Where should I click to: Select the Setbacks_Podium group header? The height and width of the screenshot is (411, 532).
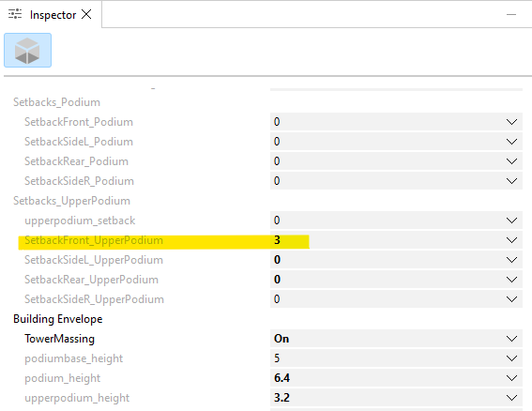[x=56, y=102]
